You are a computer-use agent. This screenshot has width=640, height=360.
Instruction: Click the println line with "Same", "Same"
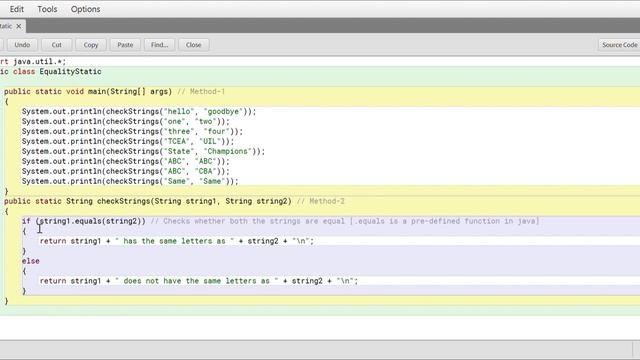tap(130, 181)
